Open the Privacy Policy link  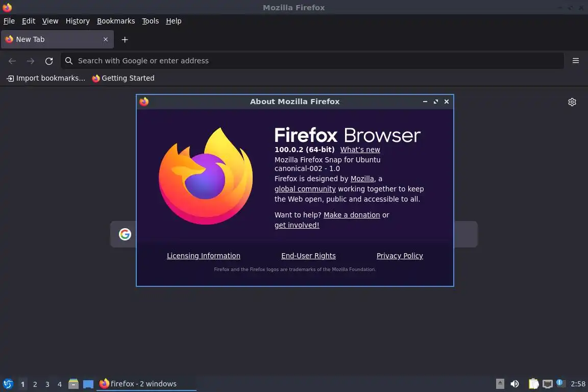pyautogui.click(x=400, y=256)
